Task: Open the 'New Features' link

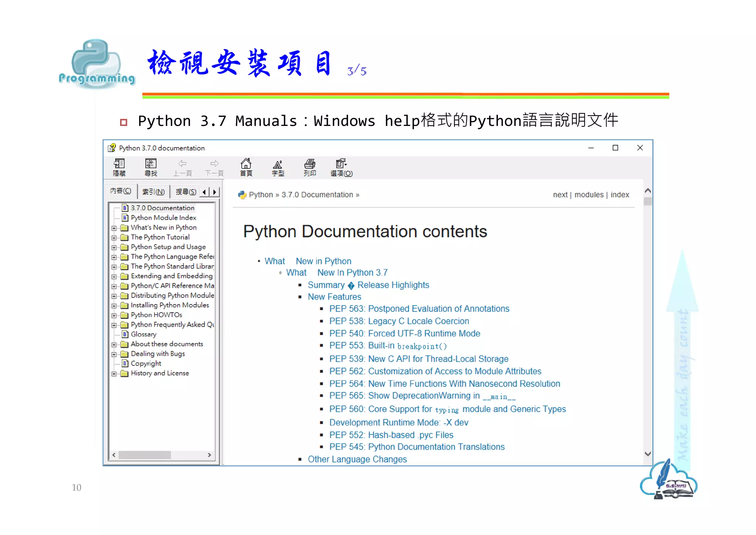Action: 334,297
